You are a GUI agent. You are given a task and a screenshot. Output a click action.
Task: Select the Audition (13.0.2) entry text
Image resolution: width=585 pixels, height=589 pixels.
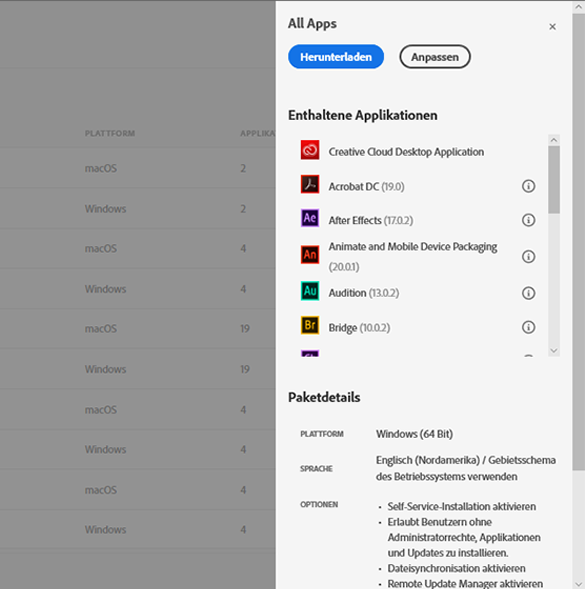364,293
